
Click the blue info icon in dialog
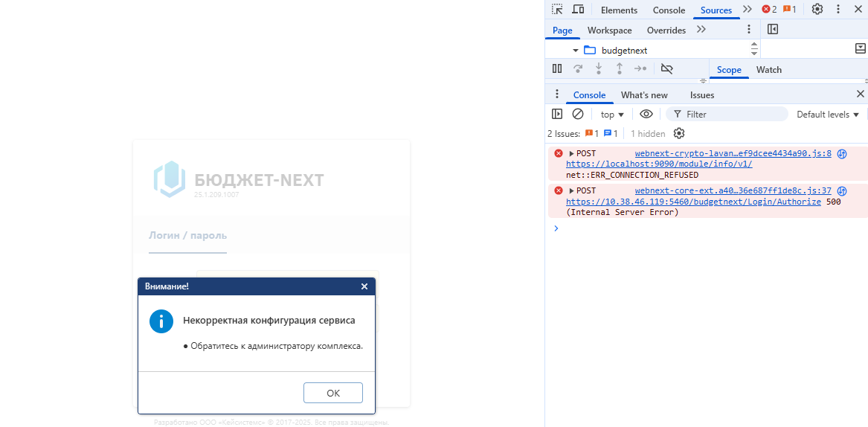[161, 321]
